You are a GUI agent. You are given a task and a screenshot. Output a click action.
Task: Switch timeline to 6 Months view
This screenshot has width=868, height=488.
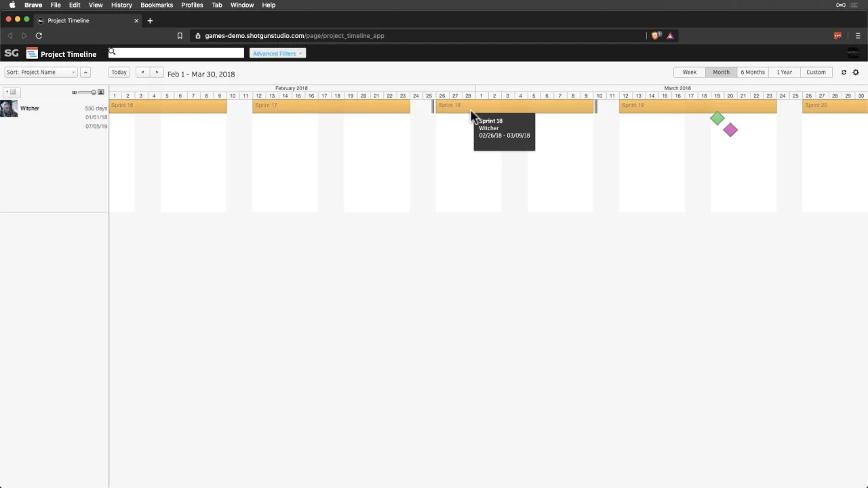pos(753,73)
